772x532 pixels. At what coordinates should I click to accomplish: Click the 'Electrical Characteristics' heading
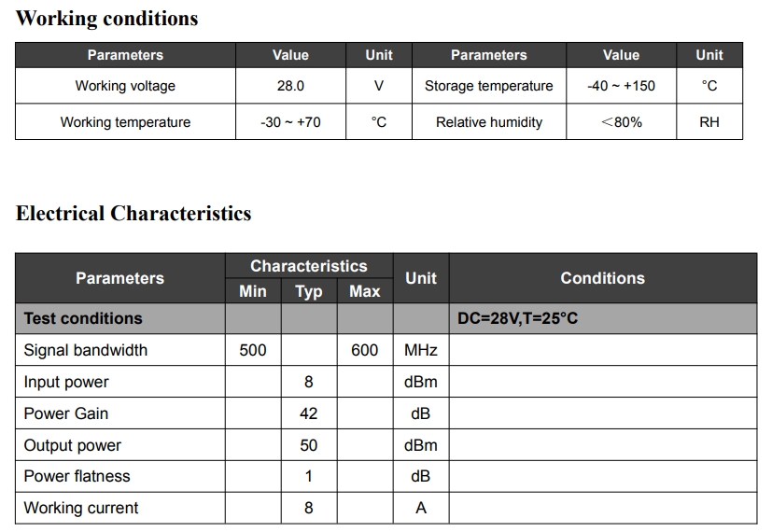(133, 214)
